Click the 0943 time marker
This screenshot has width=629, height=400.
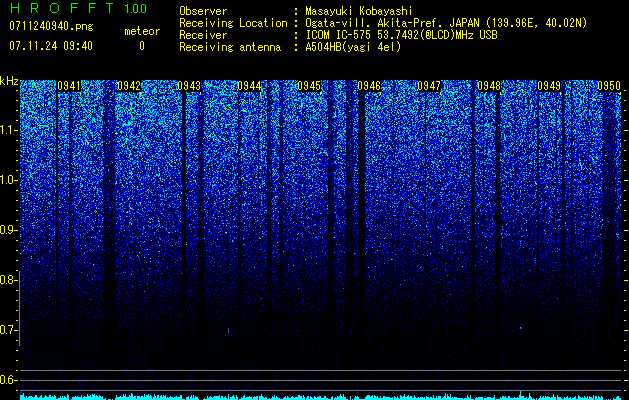(x=189, y=86)
